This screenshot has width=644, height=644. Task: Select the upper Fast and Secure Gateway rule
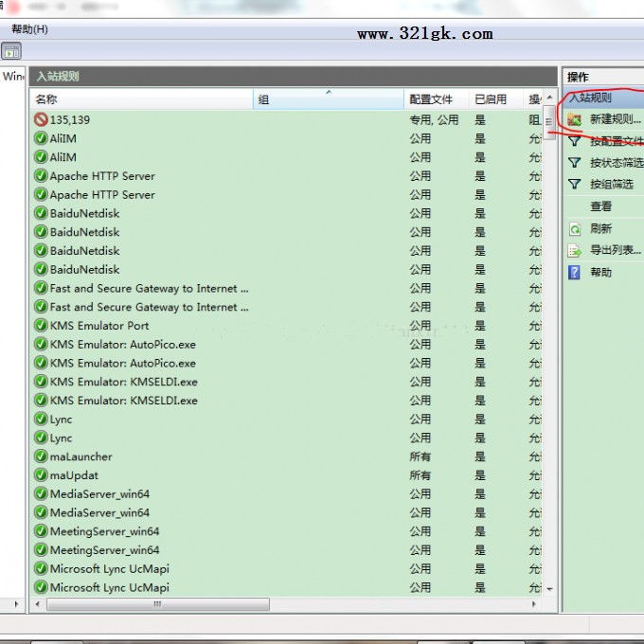click(286, 288)
